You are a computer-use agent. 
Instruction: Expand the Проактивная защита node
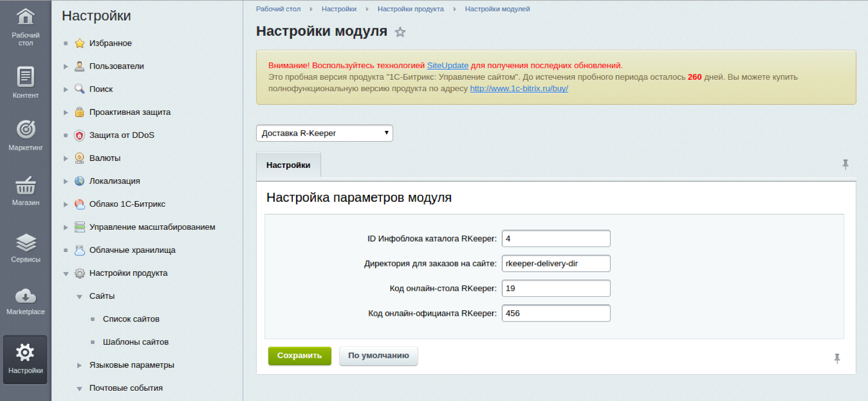(x=66, y=113)
